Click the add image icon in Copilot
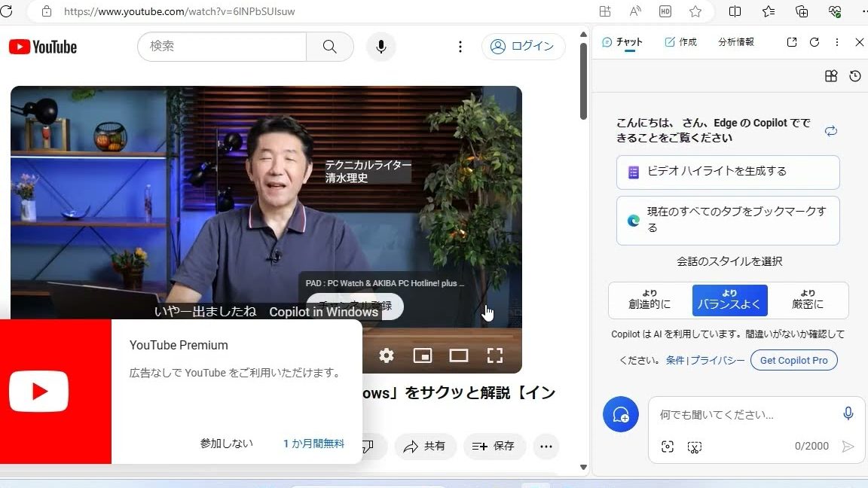 (668, 447)
